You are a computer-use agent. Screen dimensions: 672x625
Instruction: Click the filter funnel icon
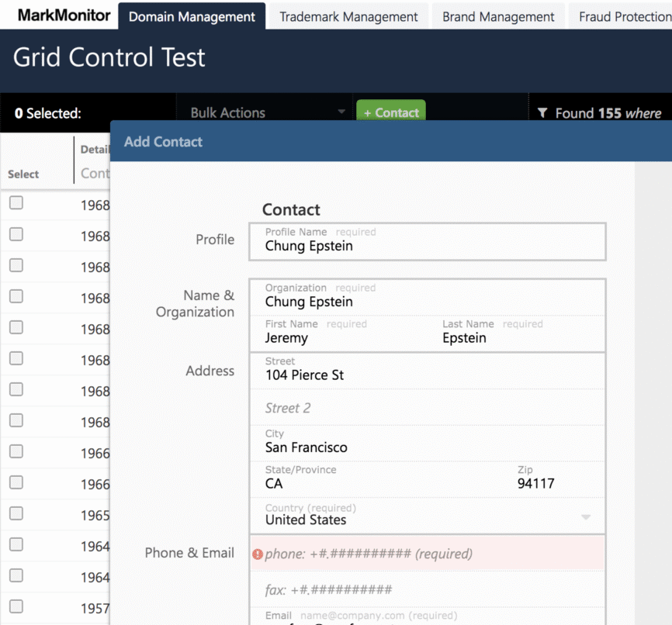[542, 113]
